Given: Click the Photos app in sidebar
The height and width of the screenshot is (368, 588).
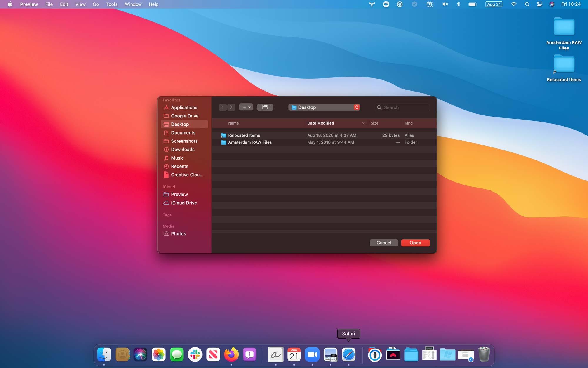Looking at the screenshot, I should tap(178, 233).
